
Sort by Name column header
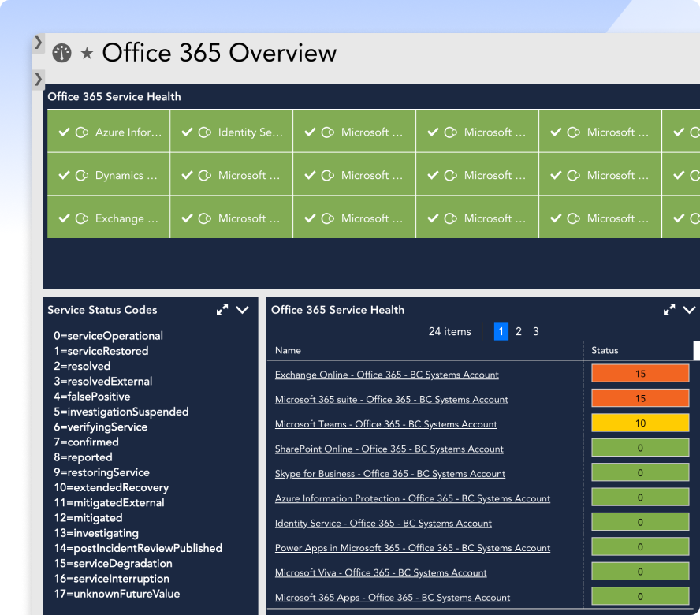coord(288,350)
